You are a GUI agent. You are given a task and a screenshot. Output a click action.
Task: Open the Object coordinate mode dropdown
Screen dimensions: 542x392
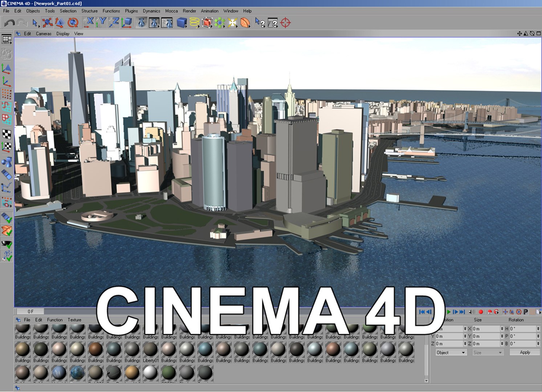click(451, 352)
